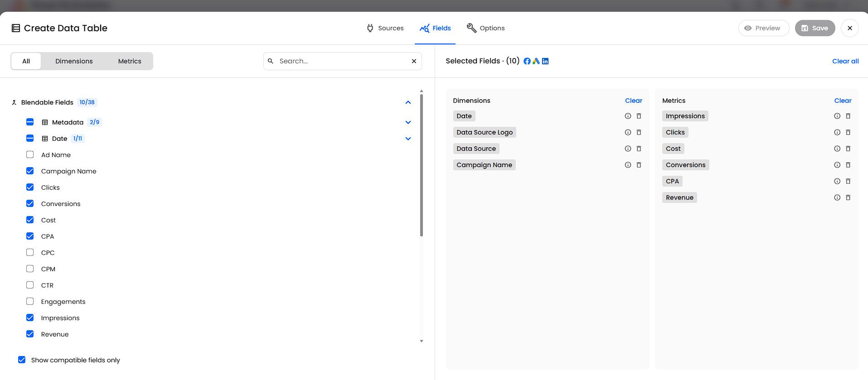Screen dimensions: 868x380
Task: Click the LinkedIn source icon
Action: pyautogui.click(x=545, y=61)
